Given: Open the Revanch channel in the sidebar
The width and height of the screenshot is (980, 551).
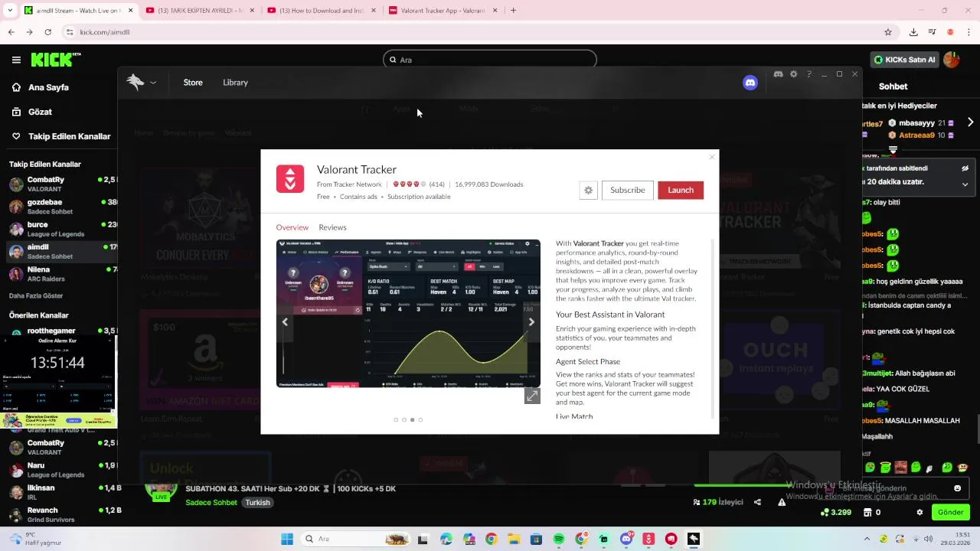Looking at the screenshot, I should click(60, 514).
